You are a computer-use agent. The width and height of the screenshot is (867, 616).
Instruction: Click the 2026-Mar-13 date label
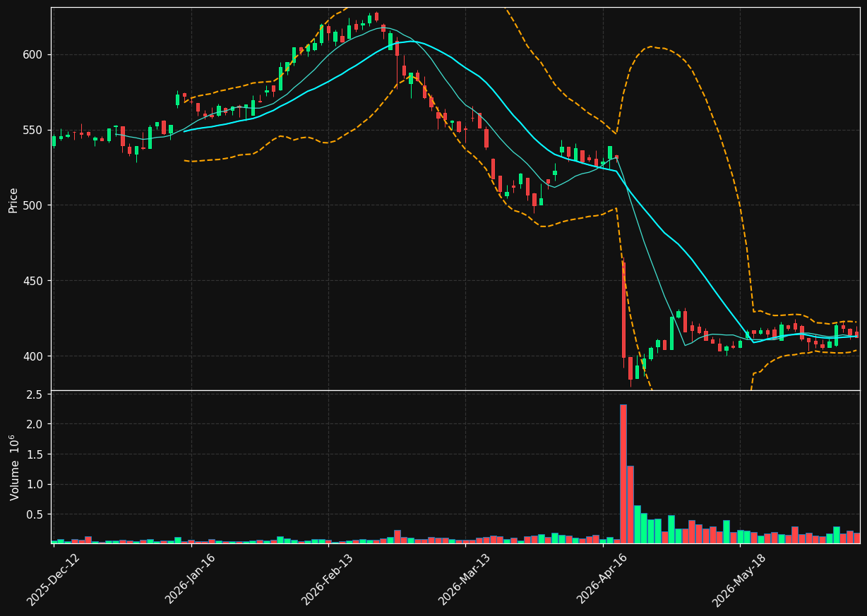pyautogui.click(x=465, y=579)
